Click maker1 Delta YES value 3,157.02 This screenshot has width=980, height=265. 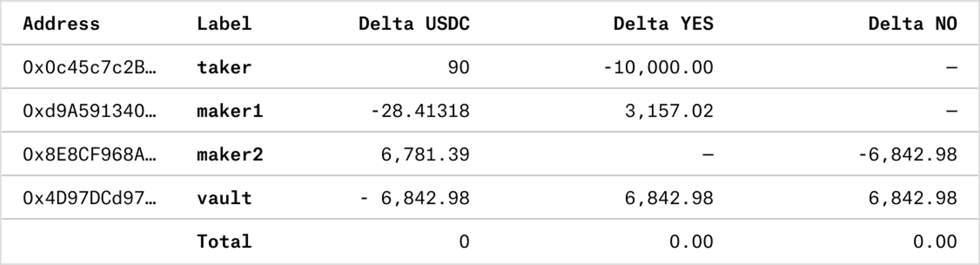pyautogui.click(x=669, y=111)
